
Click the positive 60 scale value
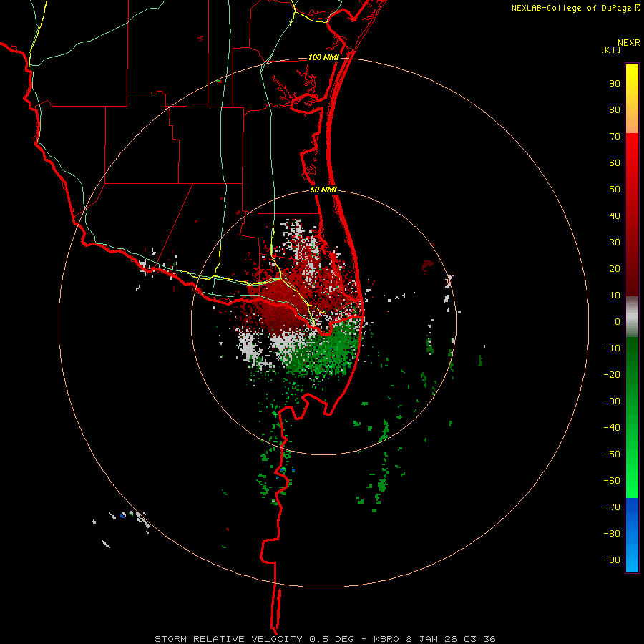pyautogui.click(x=615, y=163)
